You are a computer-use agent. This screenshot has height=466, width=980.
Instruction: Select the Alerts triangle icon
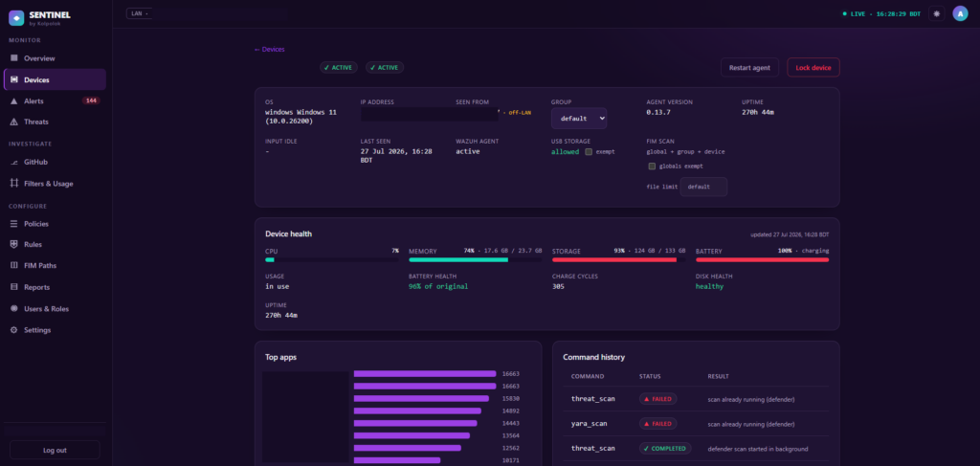(x=13, y=100)
